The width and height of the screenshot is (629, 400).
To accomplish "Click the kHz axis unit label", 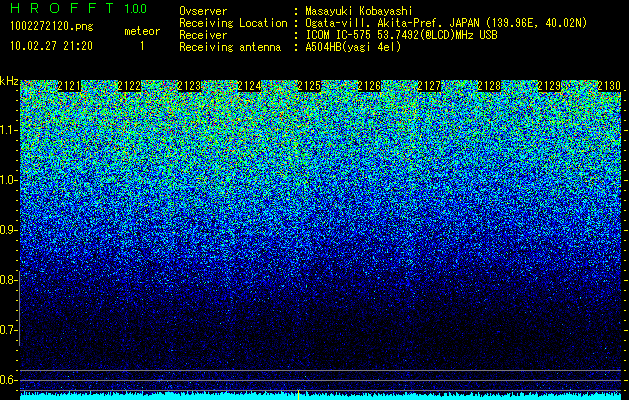I will coord(9,81).
